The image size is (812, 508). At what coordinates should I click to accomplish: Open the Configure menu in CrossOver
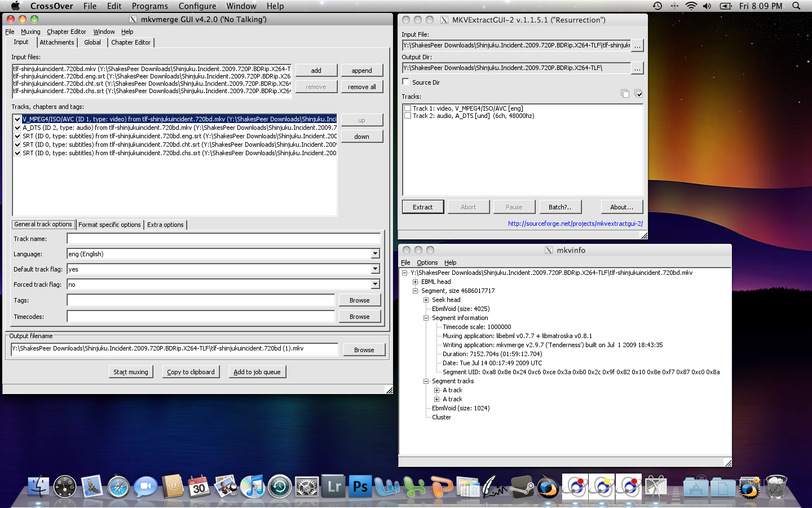point(197,6)
